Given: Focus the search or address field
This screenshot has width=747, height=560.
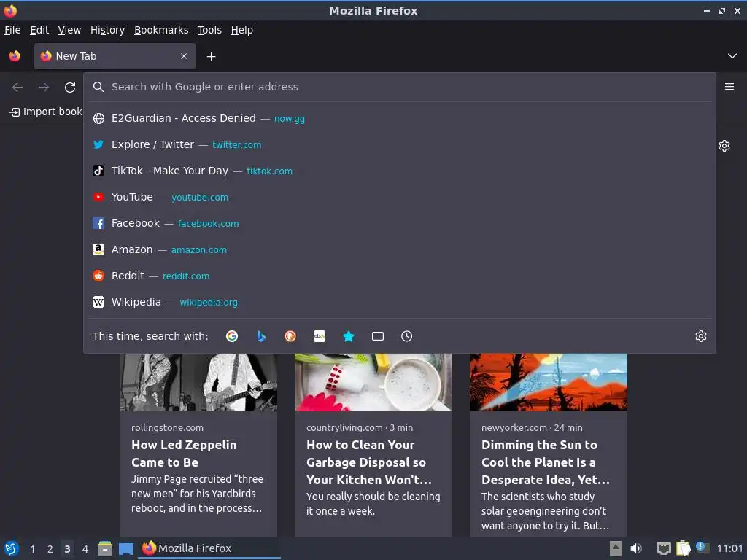Looking at the screenshot, I should (x=399, y=87).
